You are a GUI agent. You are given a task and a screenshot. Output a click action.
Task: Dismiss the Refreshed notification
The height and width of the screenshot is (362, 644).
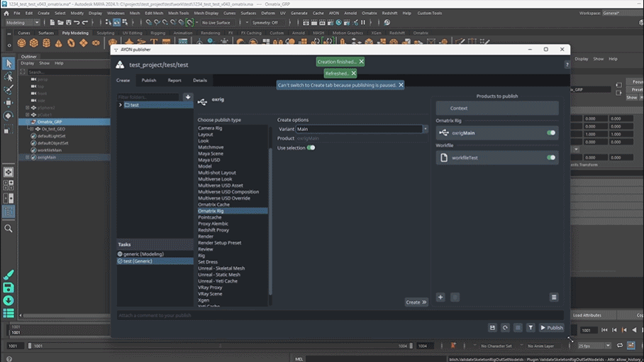[x=354, y=74]
